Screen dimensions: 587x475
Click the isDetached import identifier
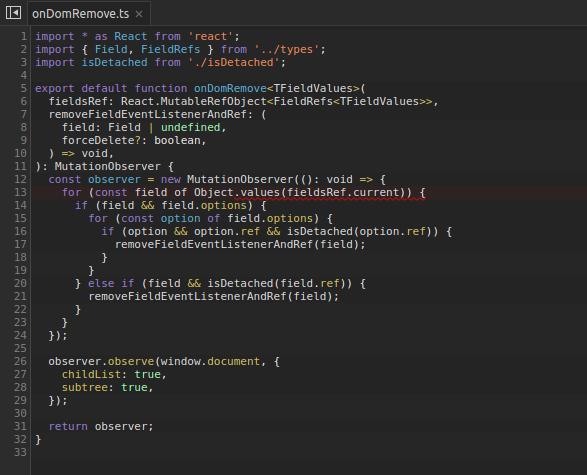[x=114, y=62]
